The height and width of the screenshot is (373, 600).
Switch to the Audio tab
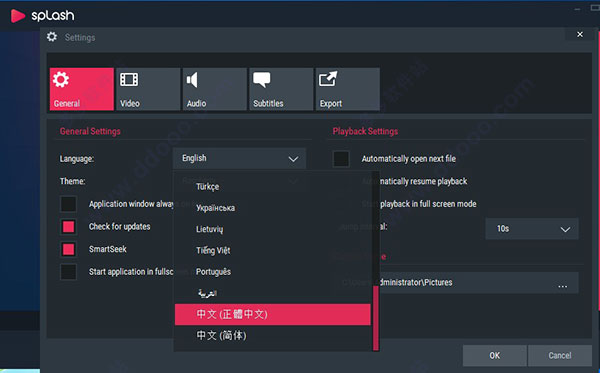(215, 89)
